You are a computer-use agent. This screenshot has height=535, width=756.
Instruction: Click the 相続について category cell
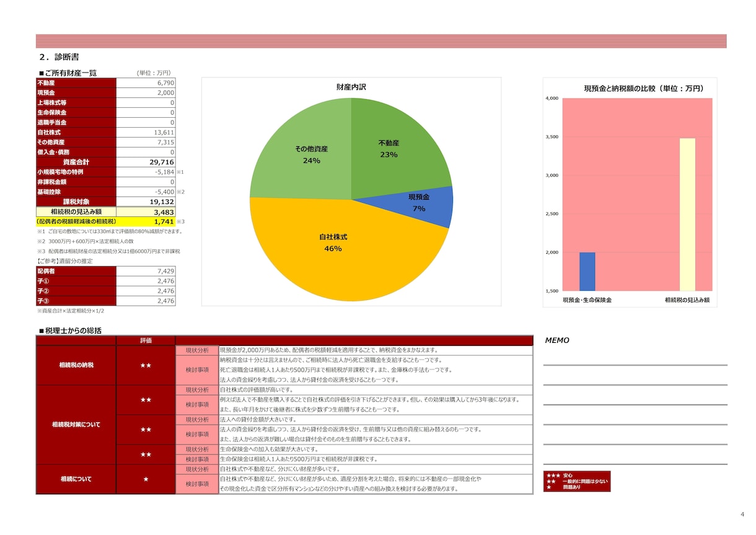[76, 479]
